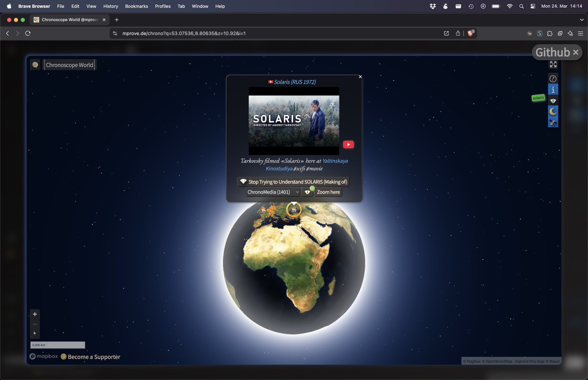This screenshot has width=588, height=380.
Task: Open the Apple menu
Action: tap(9, 6)
